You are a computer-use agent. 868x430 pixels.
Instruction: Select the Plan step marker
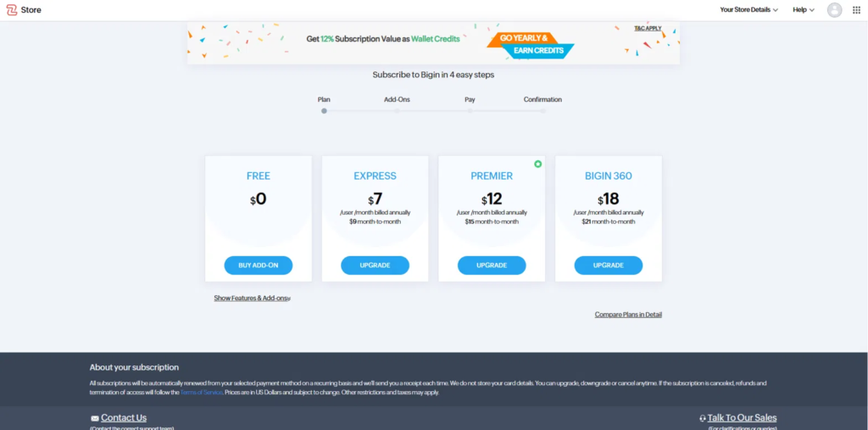point(325,111)
